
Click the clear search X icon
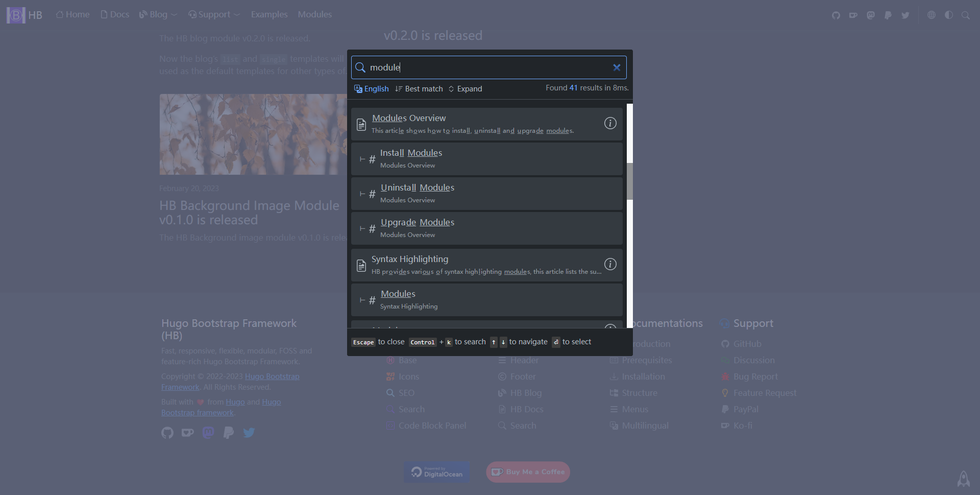[617, 67]
